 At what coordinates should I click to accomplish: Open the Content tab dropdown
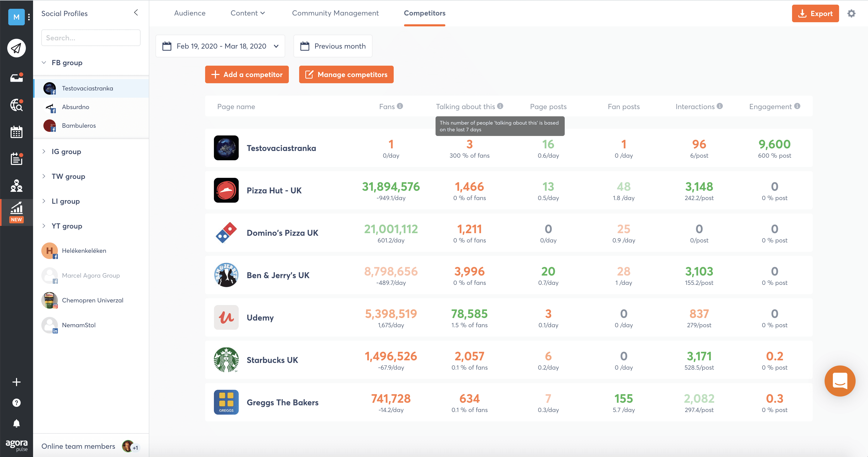coord(248,13)
